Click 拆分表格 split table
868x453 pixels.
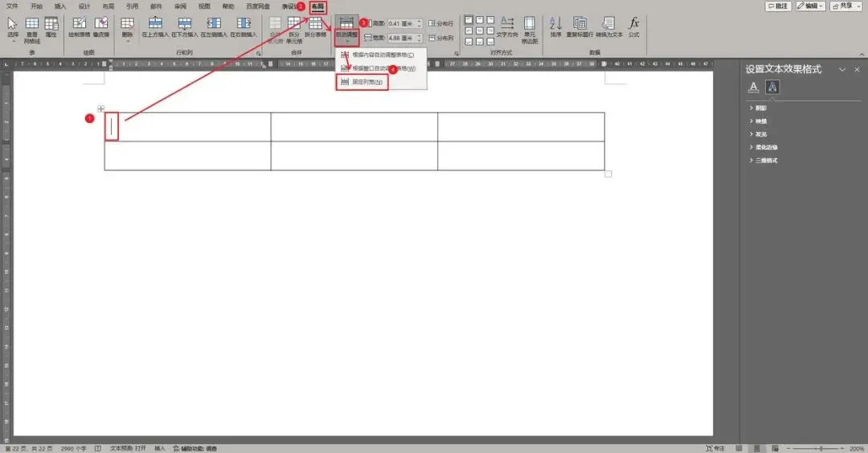pyautogui.click(x=316, y=27)
